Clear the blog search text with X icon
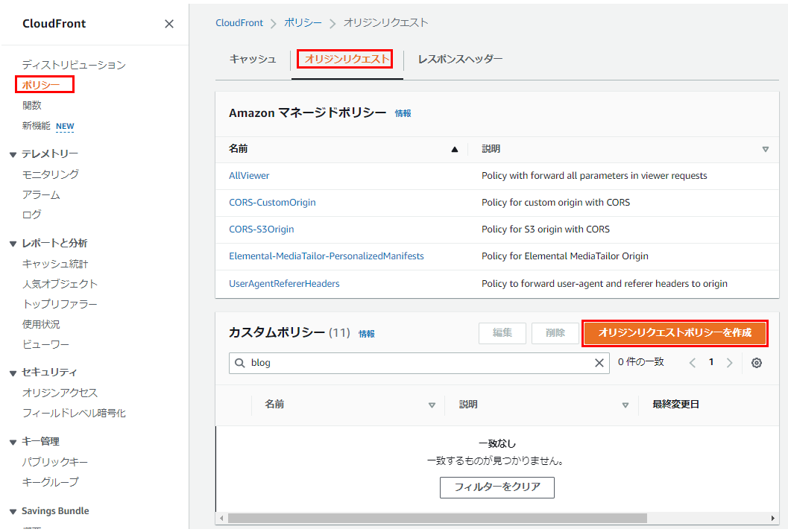The height and width of the screenshot is (532, 788). point(599,363)
